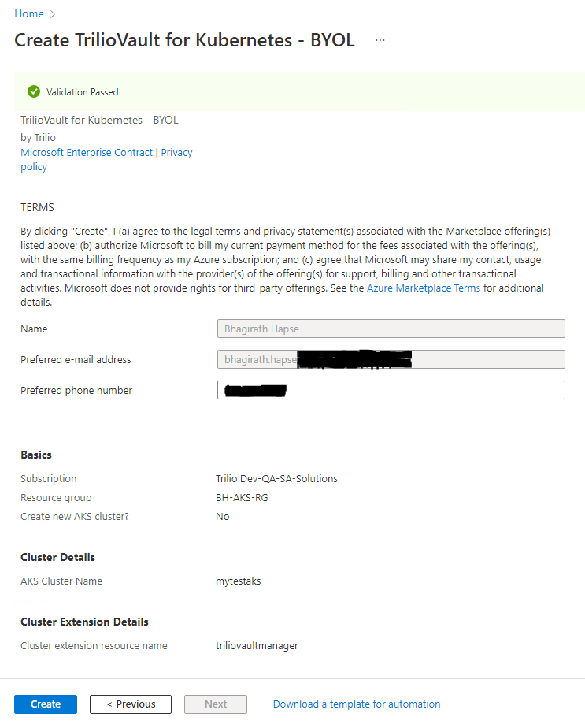Click the breadcrumb chevron after Home
Image resolution: width=585 pixels, height=728 pixels.
(x=53, y=14)
